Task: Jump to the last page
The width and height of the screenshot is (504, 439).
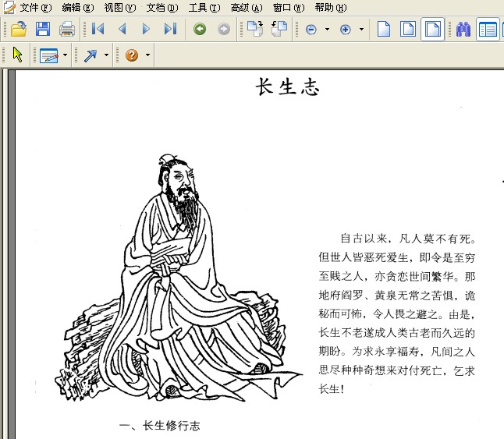Action: click(170, 29)
